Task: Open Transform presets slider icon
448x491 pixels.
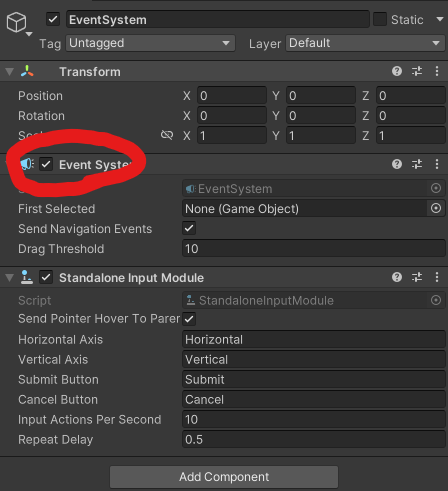Action: pos(417,71)
